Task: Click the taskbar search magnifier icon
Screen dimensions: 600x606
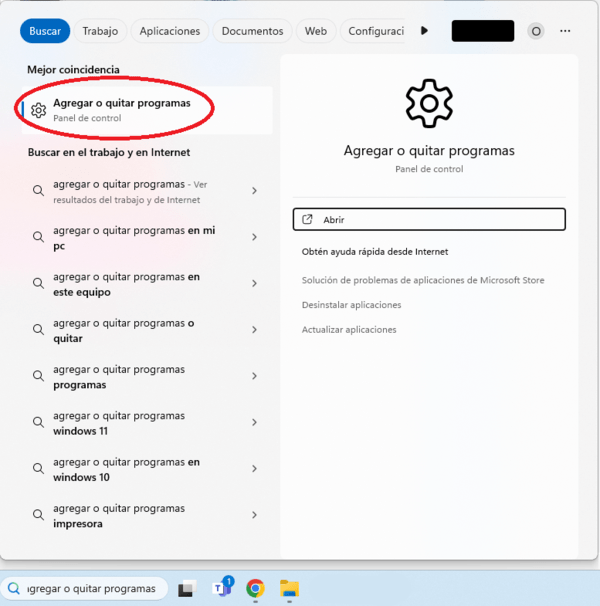Action: coord(14,588)
